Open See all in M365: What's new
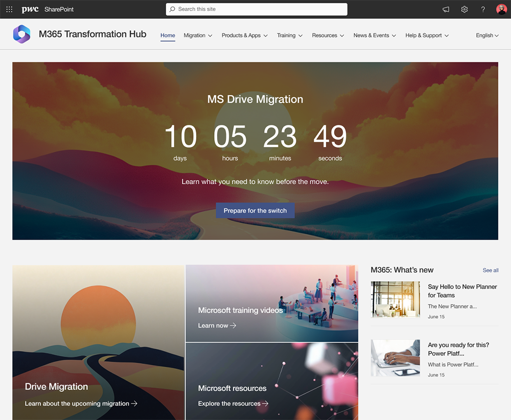Viewport: 511px width, 420px height. (x=490, y=270)
